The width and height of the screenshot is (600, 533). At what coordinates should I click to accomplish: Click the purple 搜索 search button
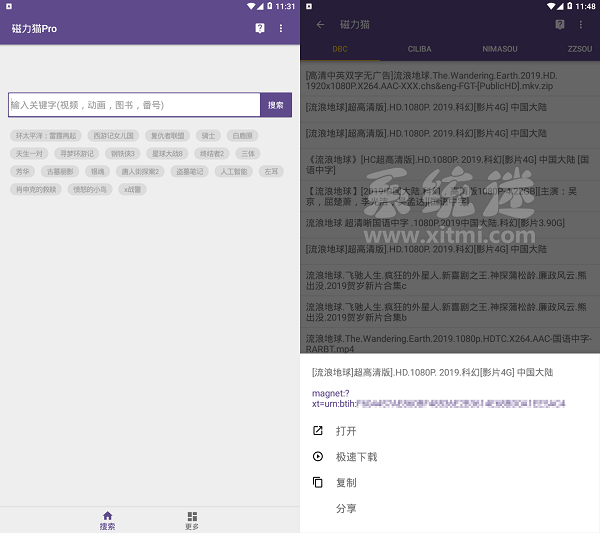pyautogui.click(x=276, y=105)
